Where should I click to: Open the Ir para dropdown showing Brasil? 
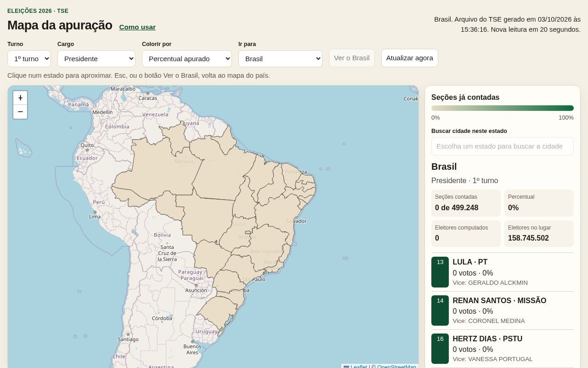(x=280, y=58)
